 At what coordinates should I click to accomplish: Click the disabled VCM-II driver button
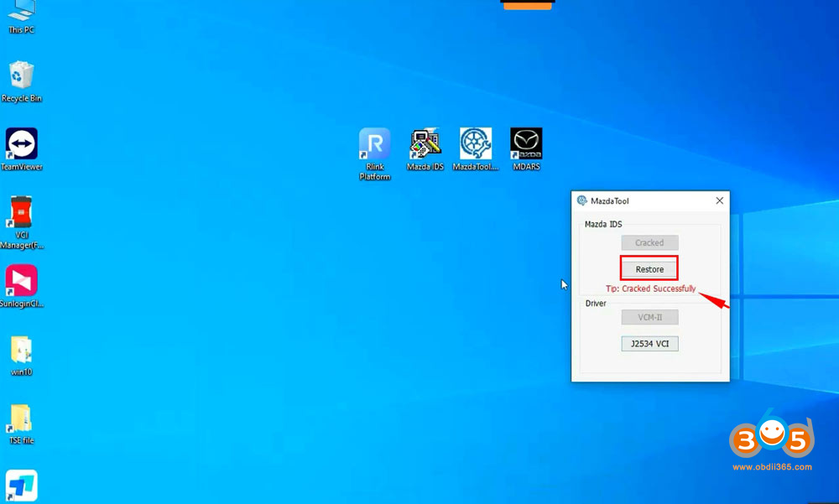[x=649, y=317]
